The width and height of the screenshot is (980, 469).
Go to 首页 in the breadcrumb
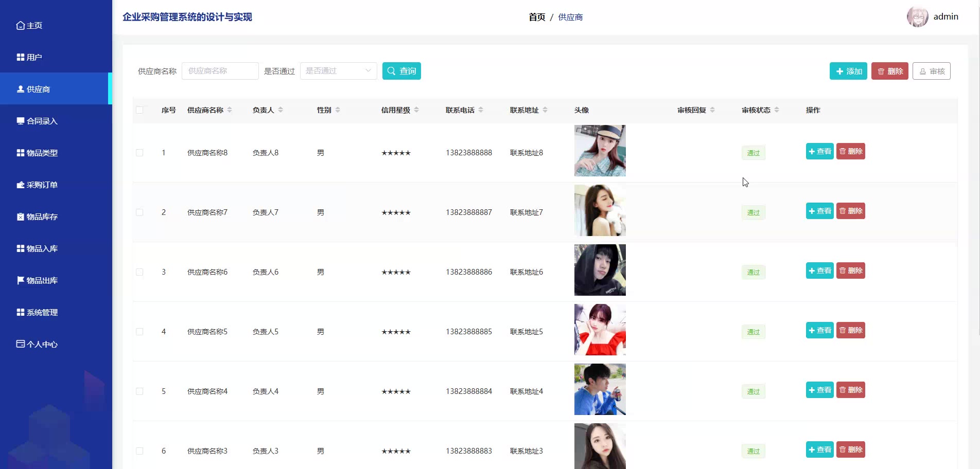[536, 17]
